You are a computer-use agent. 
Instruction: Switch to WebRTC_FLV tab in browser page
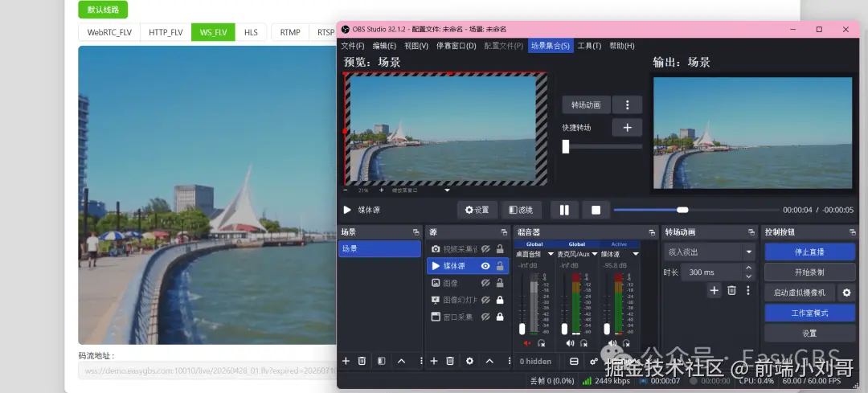[109, 32]
